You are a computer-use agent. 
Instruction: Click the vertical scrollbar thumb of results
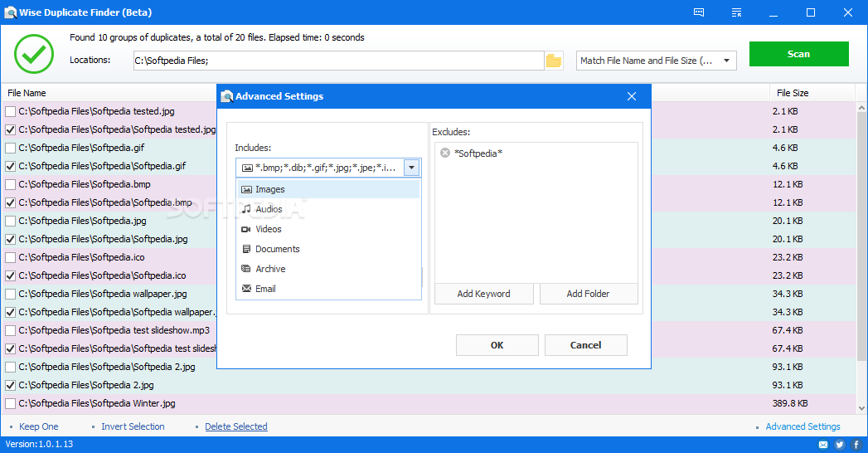tap(861, 237)
